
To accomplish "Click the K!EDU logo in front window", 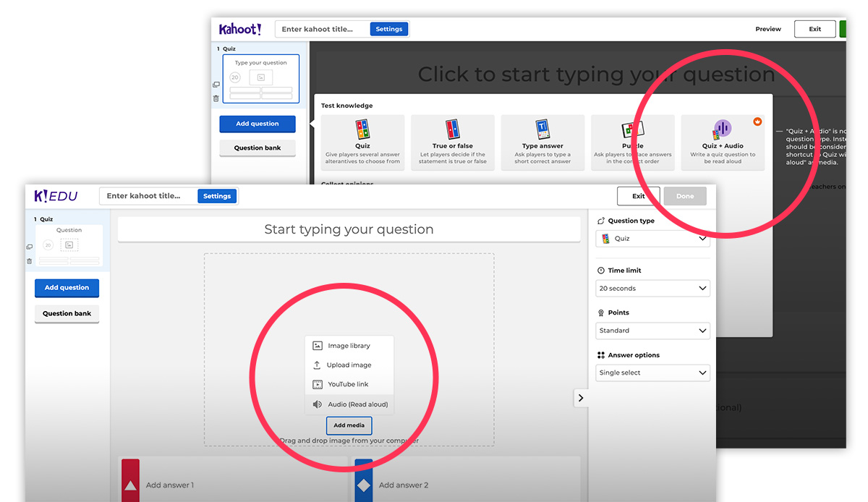I will (56, 196).
